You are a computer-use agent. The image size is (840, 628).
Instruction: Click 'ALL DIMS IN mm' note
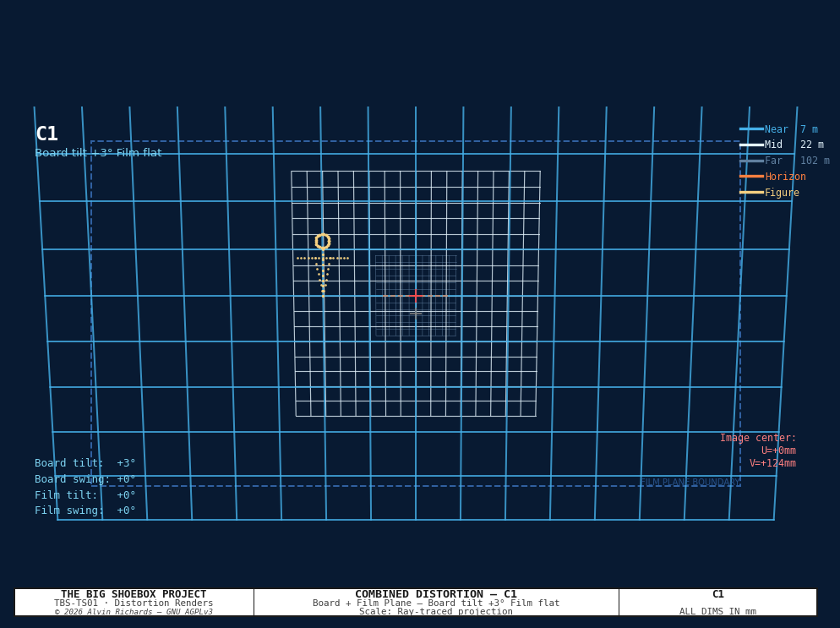point(717,611)
